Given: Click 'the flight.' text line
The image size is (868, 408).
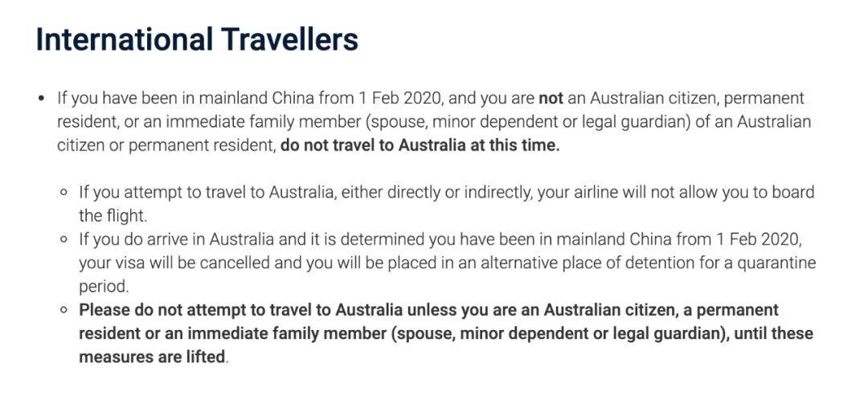Looking at the screenshot, I should (x=113, y=215).
